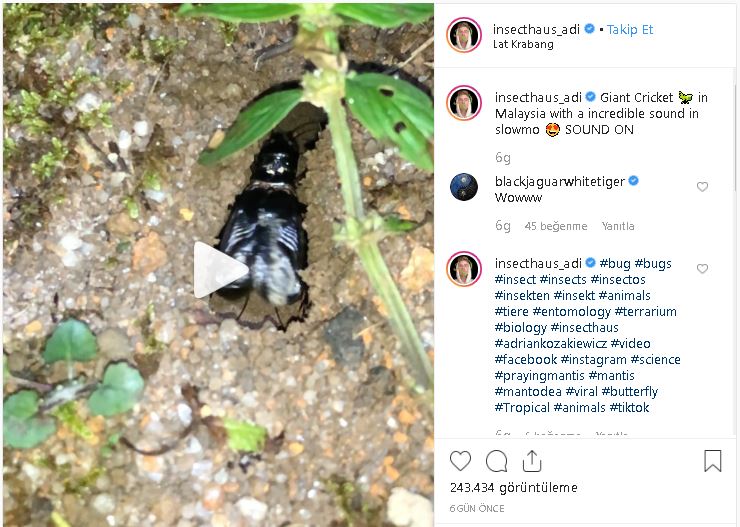Like blackjaguarwhitetiger's Wowww comment

(702, 187)
